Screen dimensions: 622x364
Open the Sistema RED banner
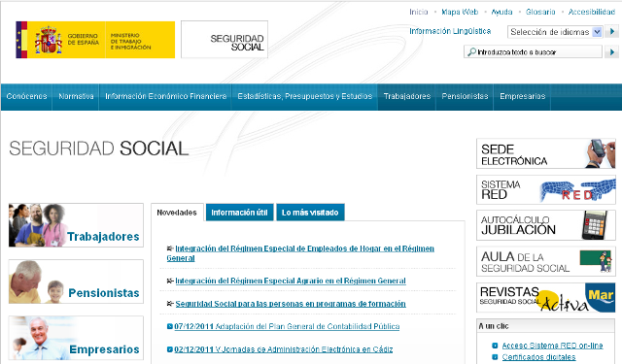pyautogui.click(x=546, y=189)
